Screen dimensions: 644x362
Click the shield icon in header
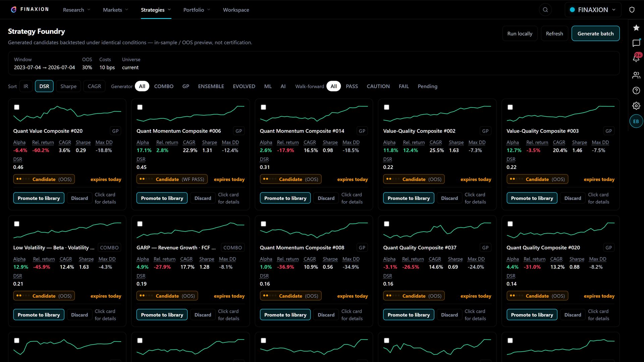632,10
